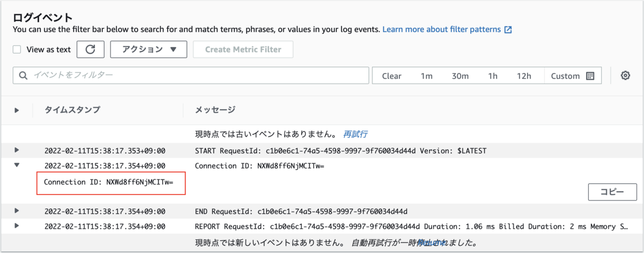Viewport: 644px width, 253px height.
Task: Click the コピー button
Action: [612, 192]
